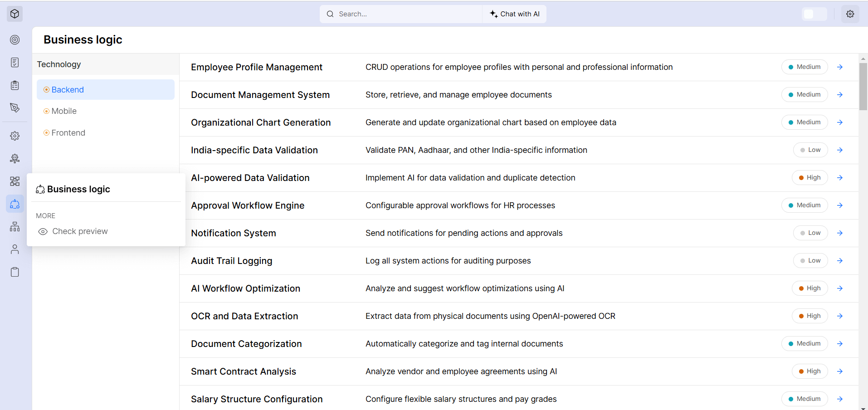Select the Mobile technology option
Viewport: 868px width, 410px height.
click(x=64, y=111)
